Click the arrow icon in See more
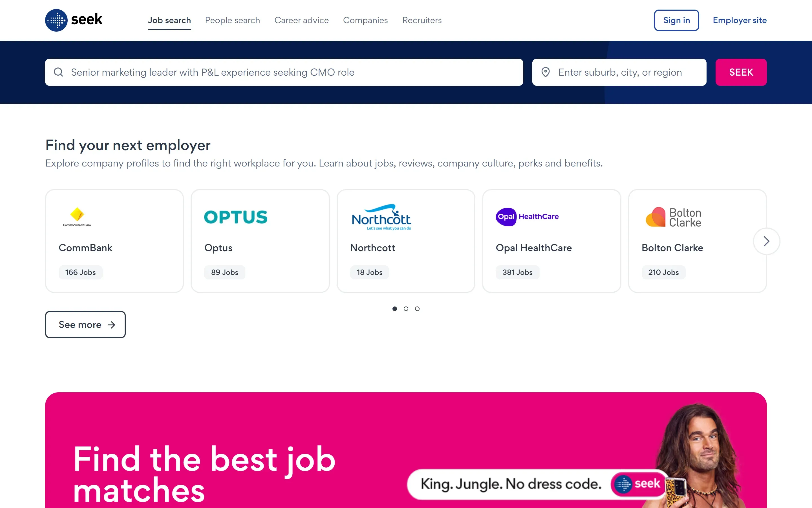The height and width of the screenshot is (508, 812). pos(111,325)
